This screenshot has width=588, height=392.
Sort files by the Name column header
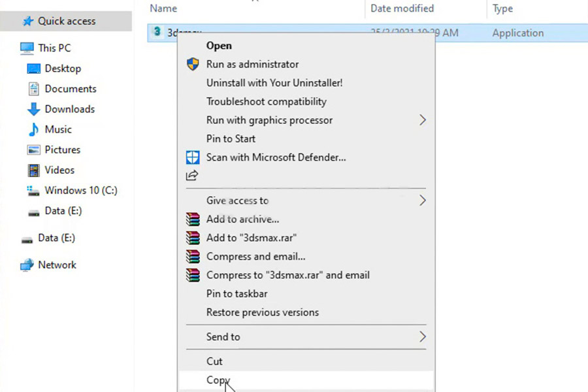[x=163, y=8]
